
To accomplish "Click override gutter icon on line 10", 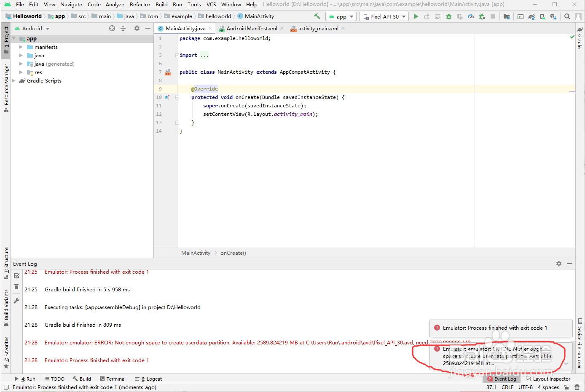I will click(x=167, y=97).
